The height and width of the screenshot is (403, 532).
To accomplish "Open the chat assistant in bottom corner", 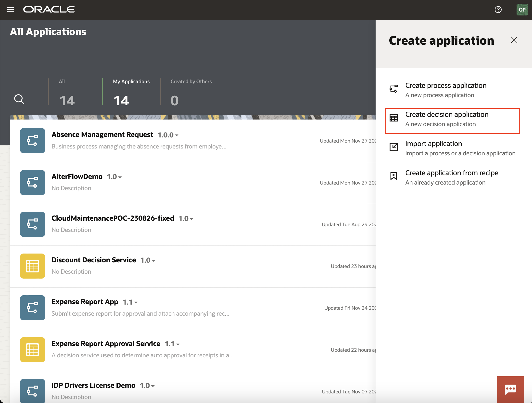I will click(510, 389).
